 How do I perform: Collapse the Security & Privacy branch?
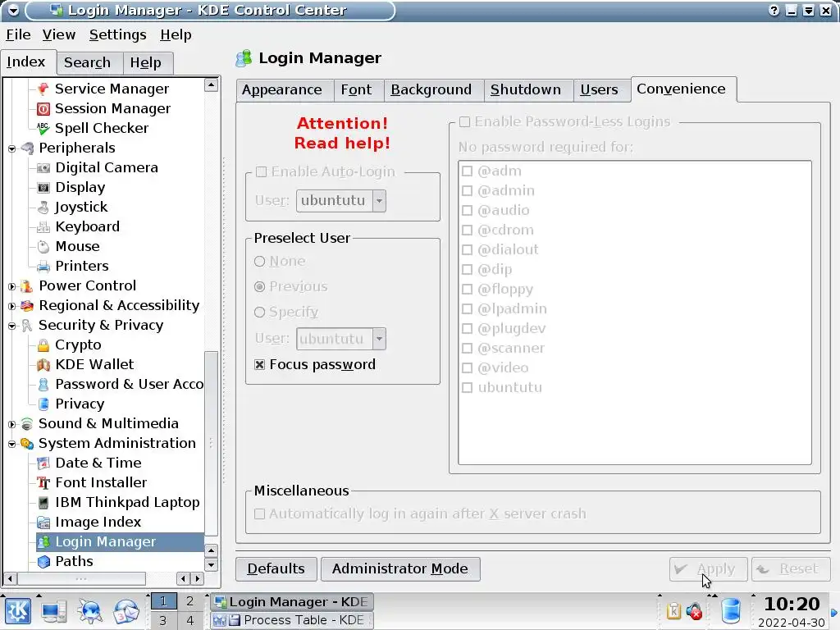click(11, 326)
